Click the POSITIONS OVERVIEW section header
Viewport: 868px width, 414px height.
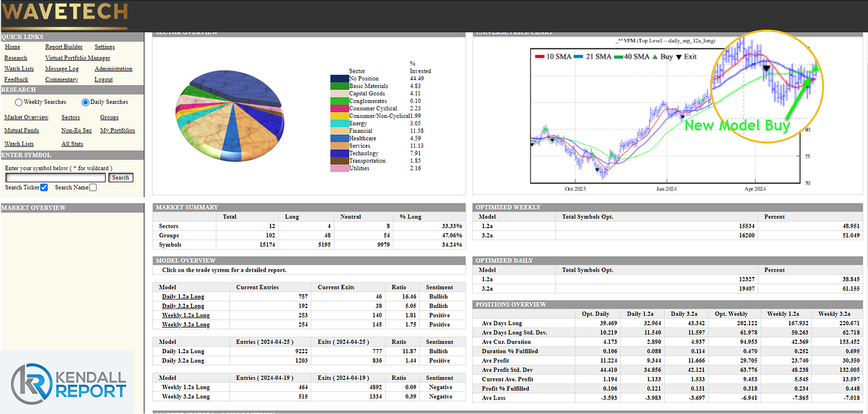click(x=668, y=304)
